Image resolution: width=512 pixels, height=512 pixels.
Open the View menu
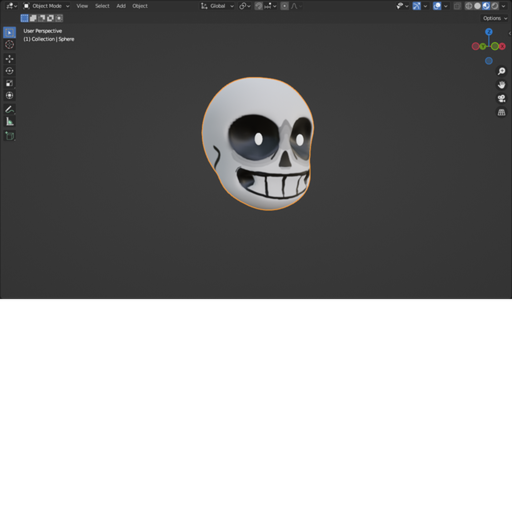pyautogui.click(x=82, y=6)
